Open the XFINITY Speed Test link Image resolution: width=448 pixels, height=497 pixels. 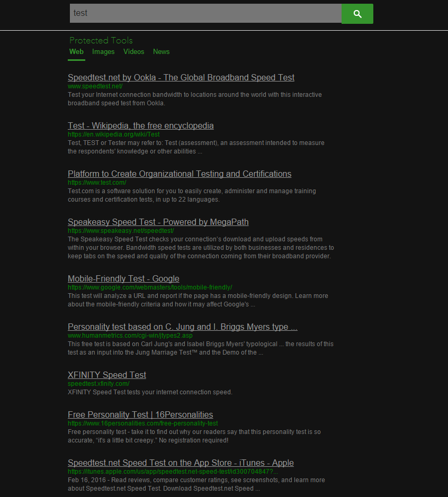click(x=106, y=375)
